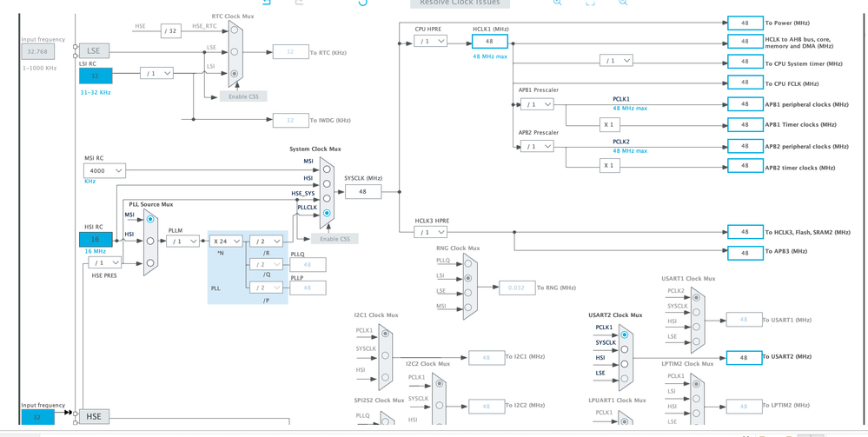Image resolution: width=868 pixels, height=437 pixels.
Task: Click the undo icon in top toolbar
Action: point(266,2)
